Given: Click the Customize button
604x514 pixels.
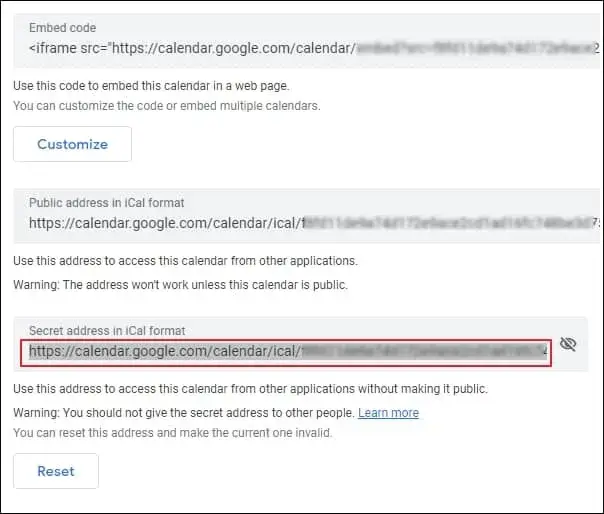Looking at the screenshot, I should 72,144.
